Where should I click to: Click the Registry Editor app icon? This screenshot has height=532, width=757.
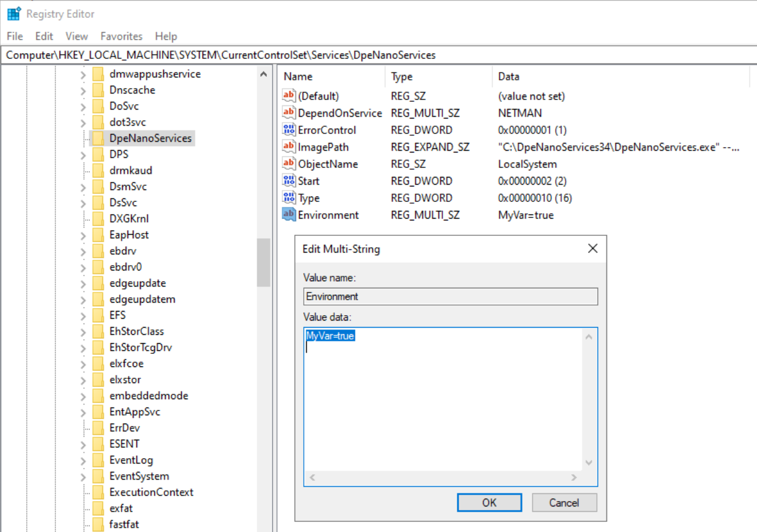[x=14, y=14]
